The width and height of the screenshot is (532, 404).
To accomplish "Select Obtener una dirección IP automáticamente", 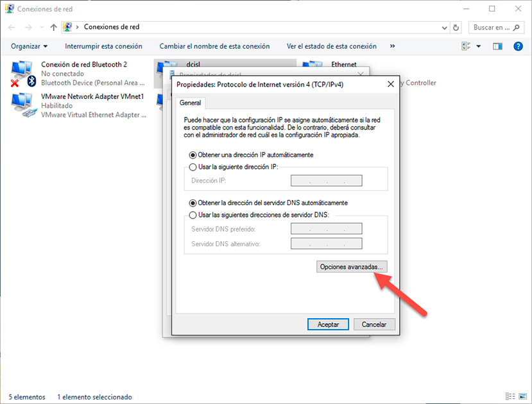I will [x=193, y=155].
